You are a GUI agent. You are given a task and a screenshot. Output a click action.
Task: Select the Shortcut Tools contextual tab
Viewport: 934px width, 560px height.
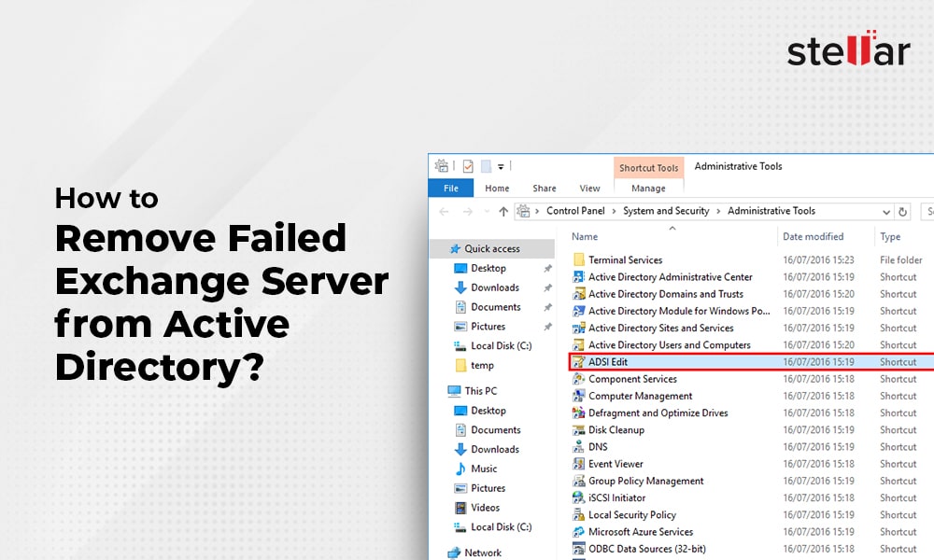[x=649, y=168]
